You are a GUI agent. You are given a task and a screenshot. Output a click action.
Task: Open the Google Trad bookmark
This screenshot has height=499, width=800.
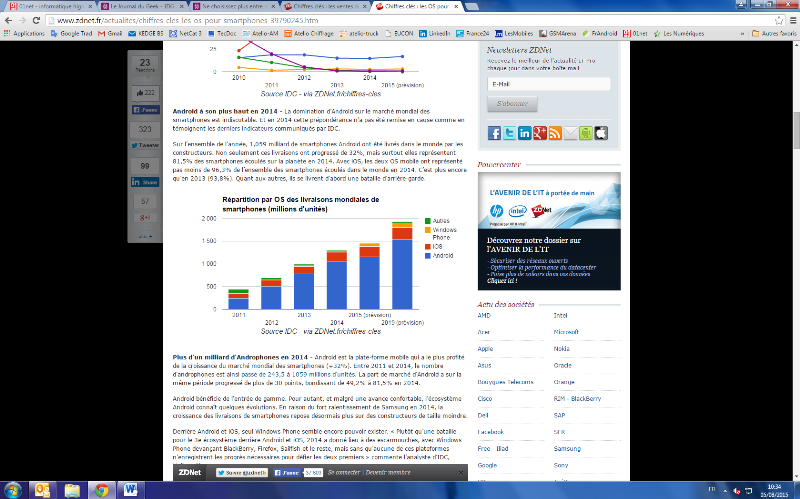click(x=71, y=34)
